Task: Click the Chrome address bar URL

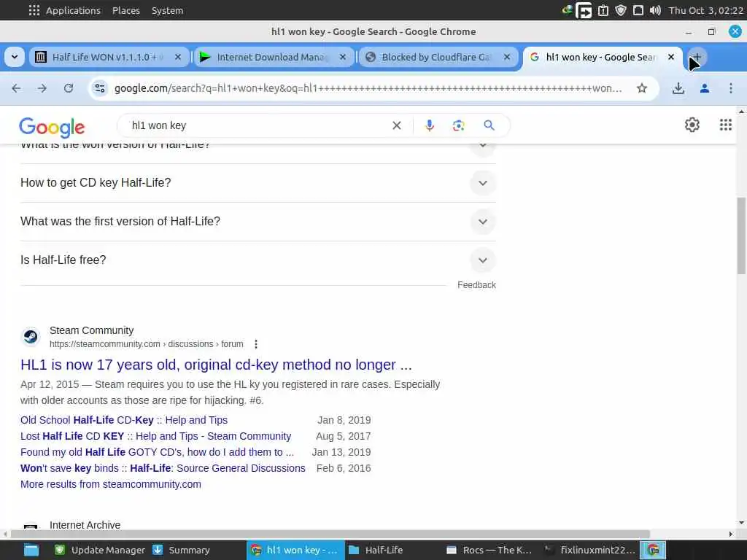Action: 368,88
